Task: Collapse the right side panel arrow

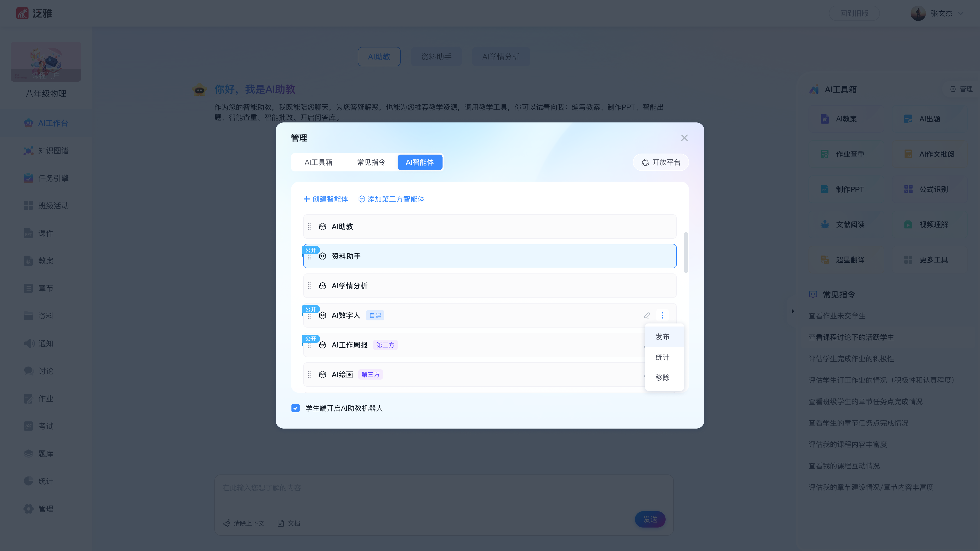Action: [x=792, y=311]
